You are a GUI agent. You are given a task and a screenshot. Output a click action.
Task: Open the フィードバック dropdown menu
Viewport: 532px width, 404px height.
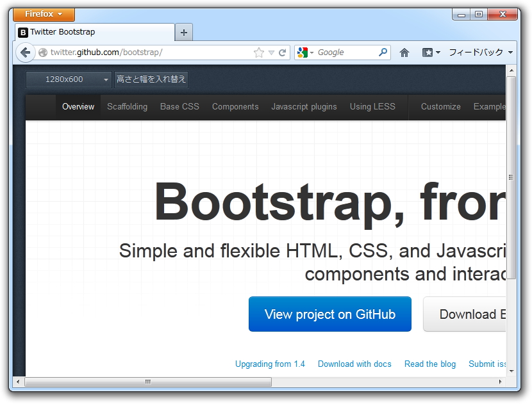481,53
